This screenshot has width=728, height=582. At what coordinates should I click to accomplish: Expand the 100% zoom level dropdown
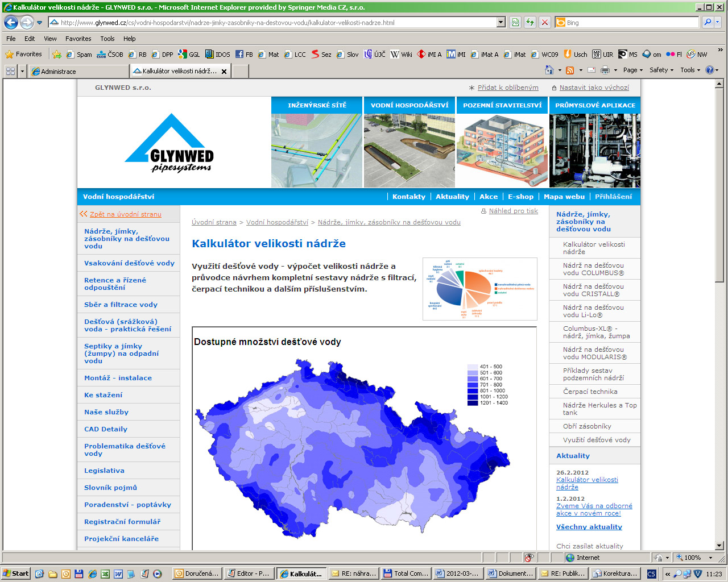(710, 558)
